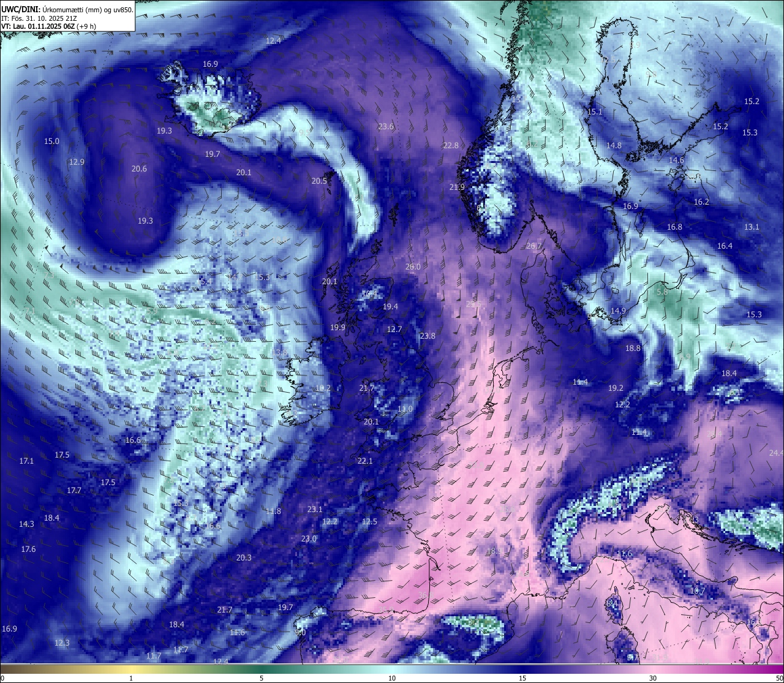
Task: Click the 10.7 value label
Action: (x=698, y=591)
